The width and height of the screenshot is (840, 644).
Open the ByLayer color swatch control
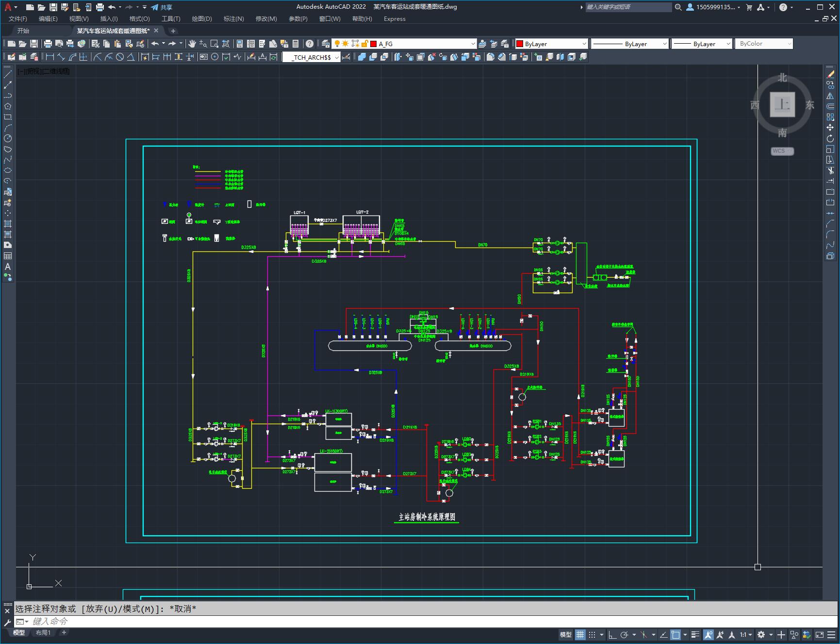[x=551, y=44]
